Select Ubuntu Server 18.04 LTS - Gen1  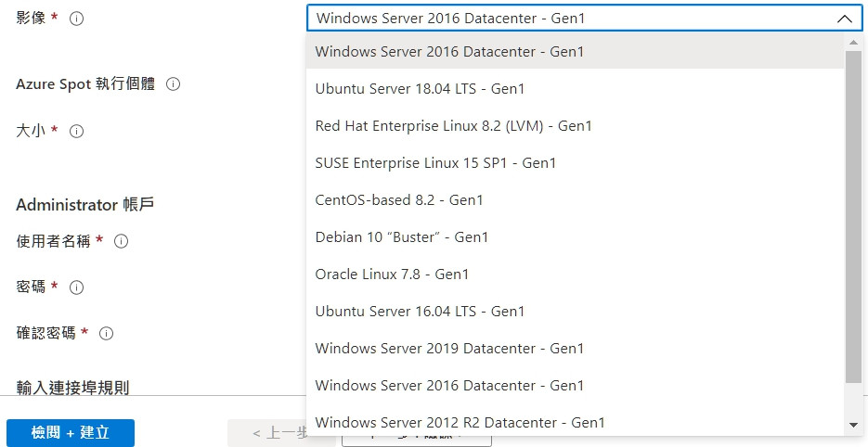(x=420, y=89)
